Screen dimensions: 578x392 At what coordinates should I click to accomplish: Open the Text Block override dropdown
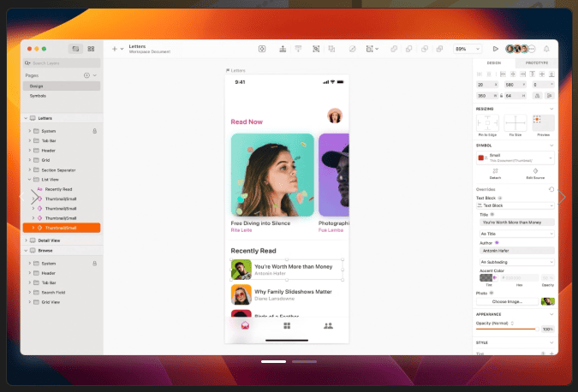(x=515, y=205)
